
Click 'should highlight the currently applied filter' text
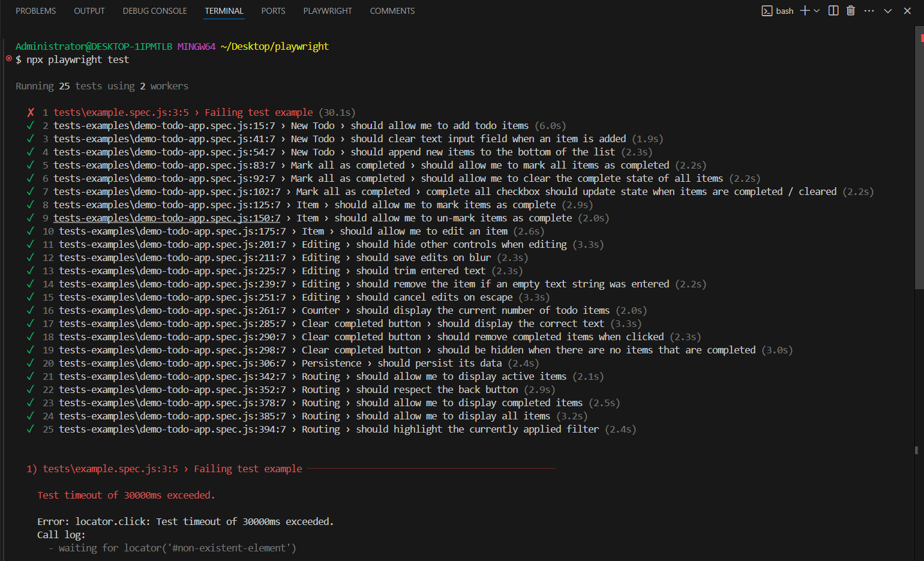(x=478, y=429)
